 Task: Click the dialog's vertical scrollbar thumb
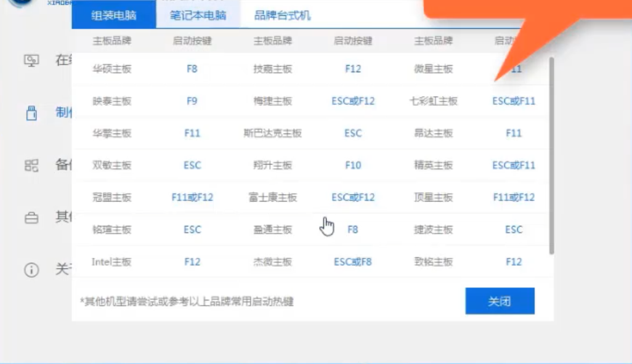(x=551, y=154)
